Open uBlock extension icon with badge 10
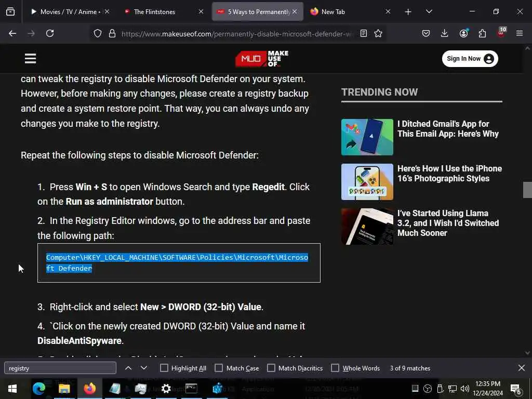Screen dimensions: 532x399 [501, 33]
